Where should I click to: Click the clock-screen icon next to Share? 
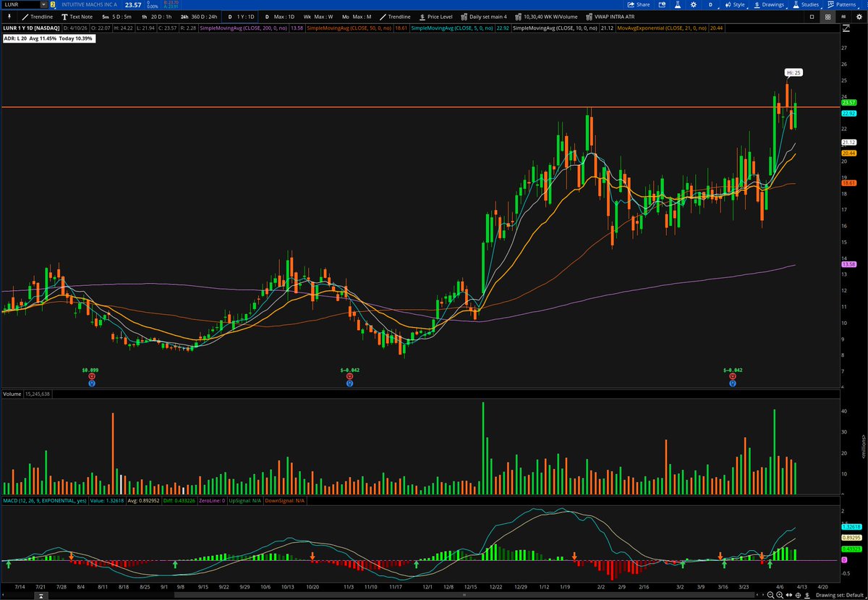click(662, 4)
